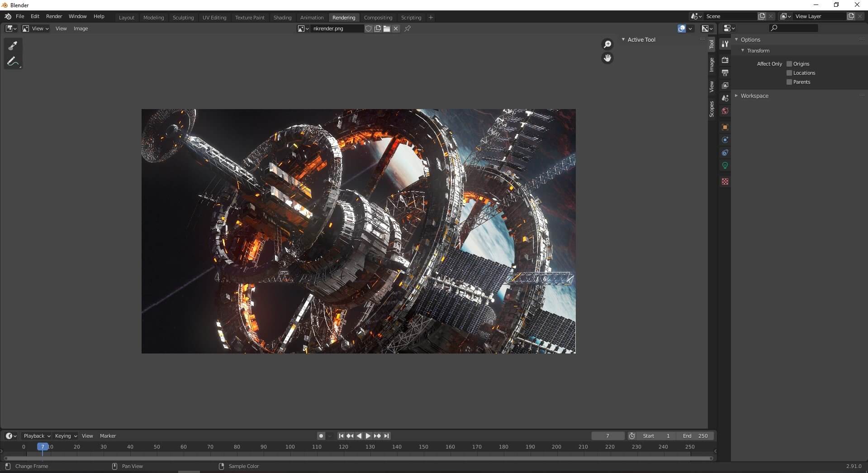The height and width of the screenshot is (473, 868).
Task: Enable Affect Only Parents checkbox
Action: tap(789, 82)
